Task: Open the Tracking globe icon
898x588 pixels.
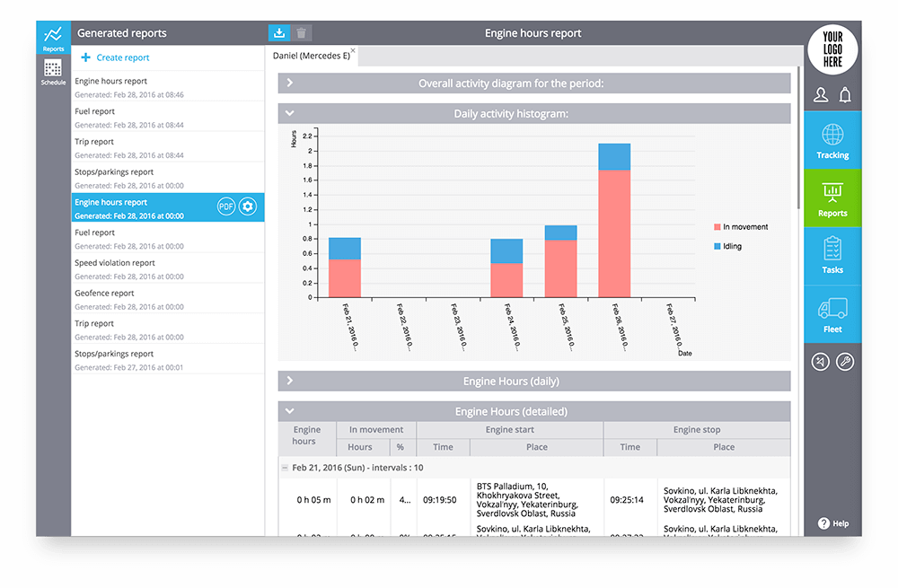Action: click(x=832, y=136)
